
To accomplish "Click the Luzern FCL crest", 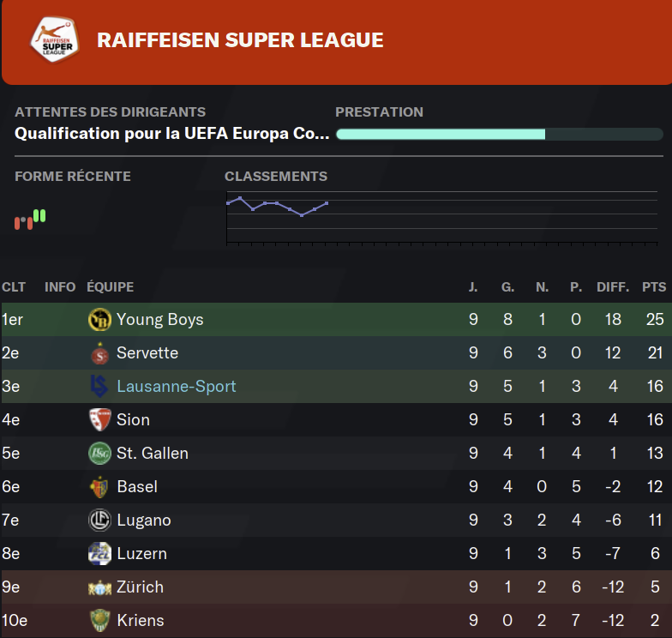I will click(x=99, y=554).
